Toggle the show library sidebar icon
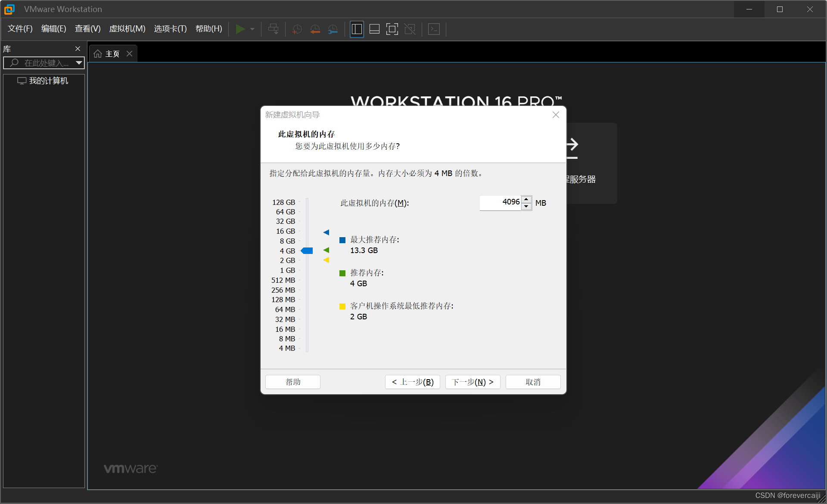The height and width of the screenshot is (504, 827). (357, 29)
